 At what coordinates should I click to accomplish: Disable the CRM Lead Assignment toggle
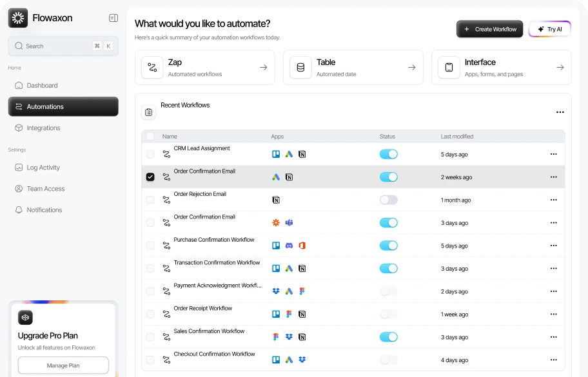coord(388,154)
